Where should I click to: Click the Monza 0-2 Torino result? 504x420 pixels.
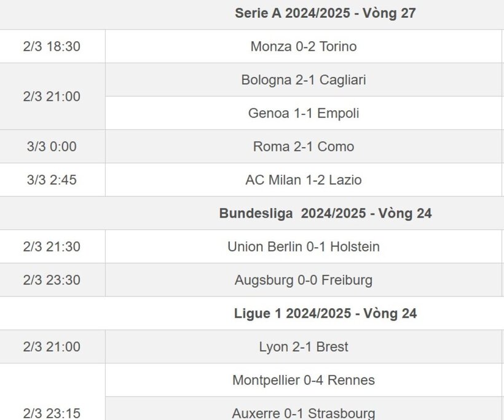point(304,46)
